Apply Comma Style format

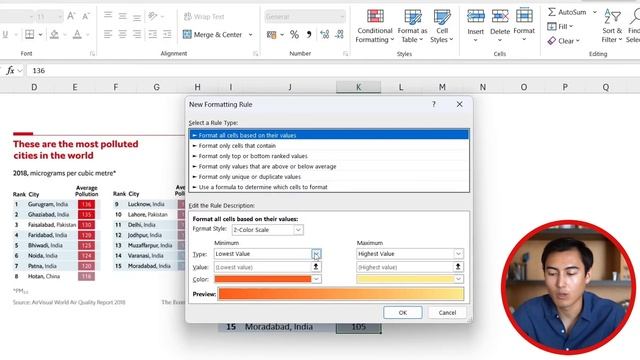coord(309,35)
